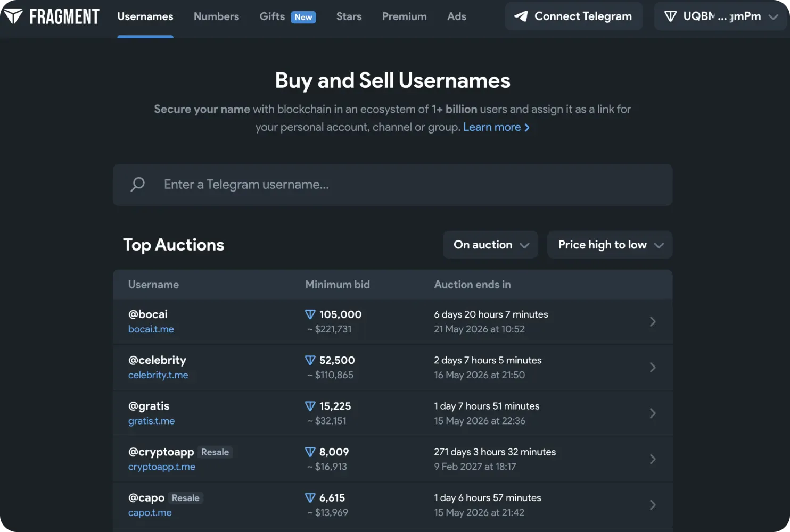Click the Username column header
The height and width of the screenshot is (532, 790).
(154, 285)
